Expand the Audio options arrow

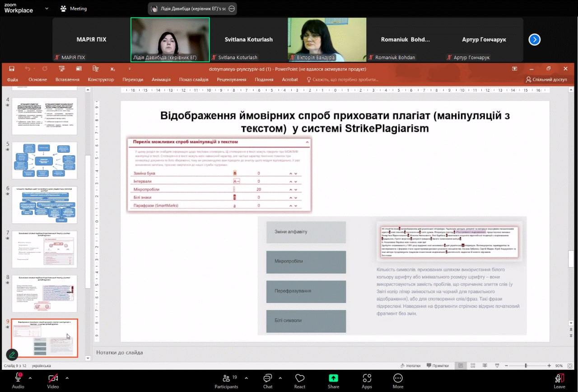(x=30, y=378)
